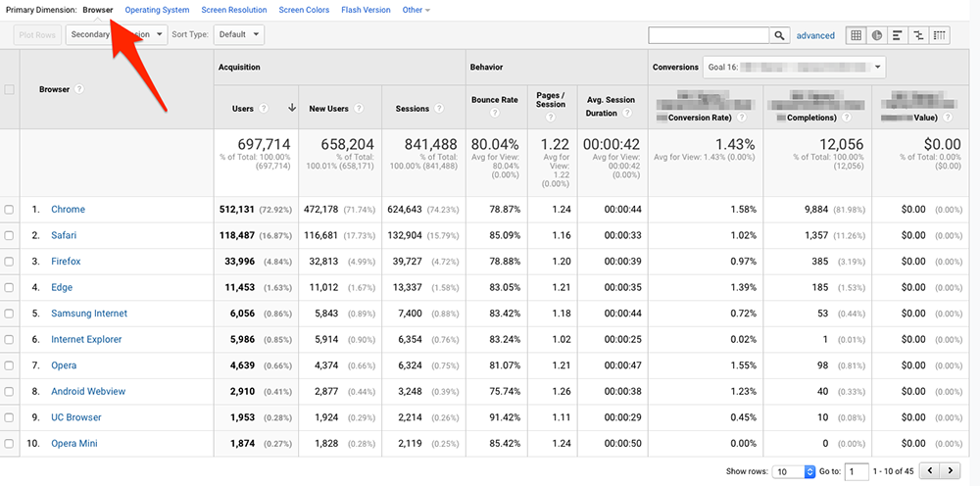This screenshot has height=486, width=980.
Task: Tick the checkbox for the Opera row
Action: coord(10,365)
